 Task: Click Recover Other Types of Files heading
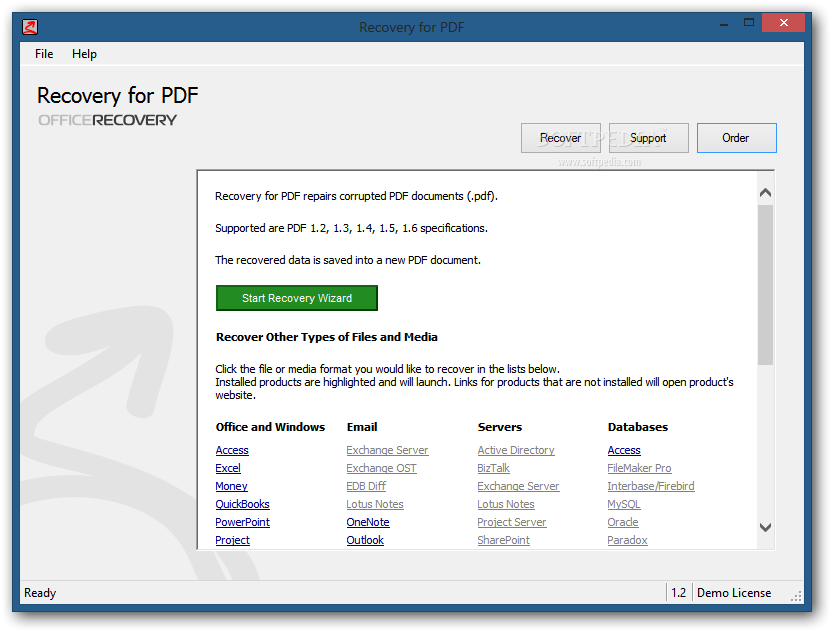(x=327, y=337)
